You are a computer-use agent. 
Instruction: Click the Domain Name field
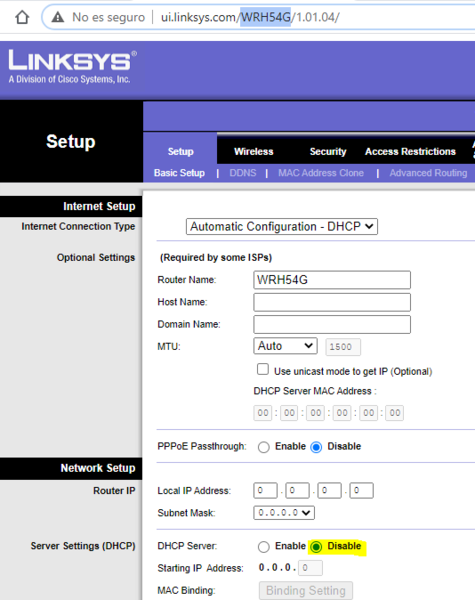click(332, 324)
